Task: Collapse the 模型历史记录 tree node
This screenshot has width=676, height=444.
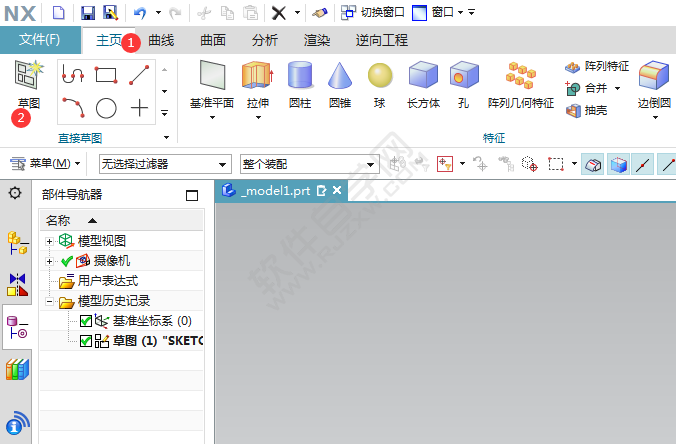Action: coord(49,301)
